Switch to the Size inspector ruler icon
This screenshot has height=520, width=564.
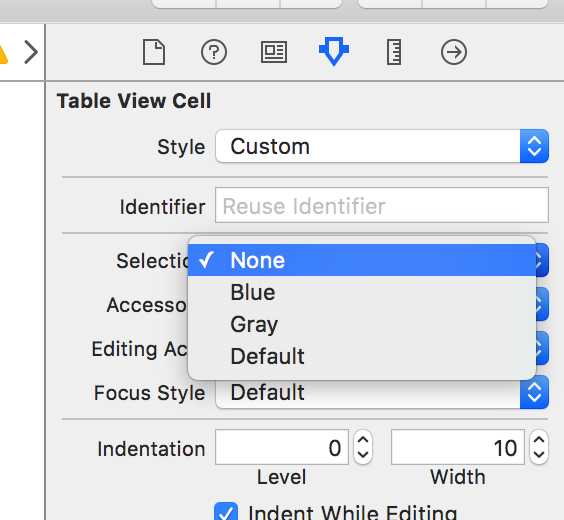[394, 53]
